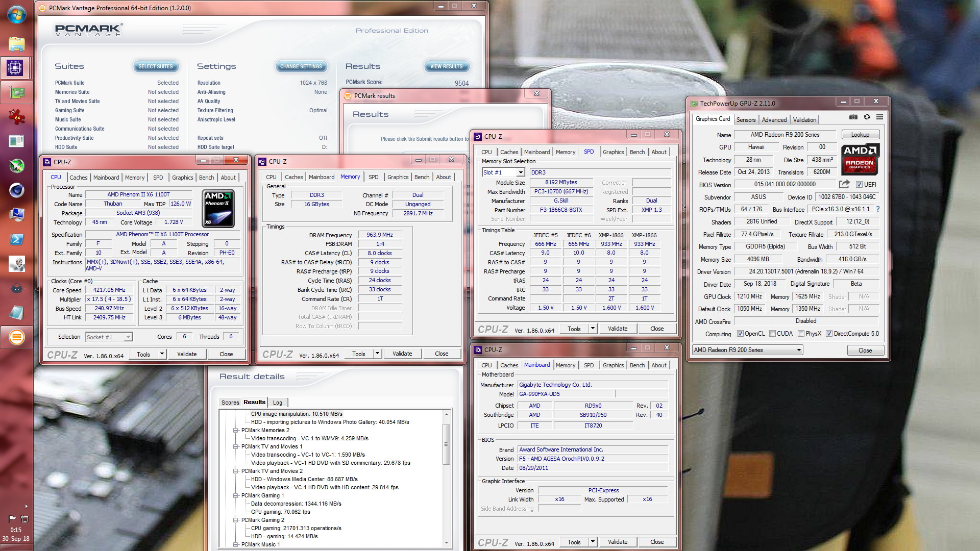
Task: Click the Close button in GPU-Z
Action: click(x=865, y=350)
